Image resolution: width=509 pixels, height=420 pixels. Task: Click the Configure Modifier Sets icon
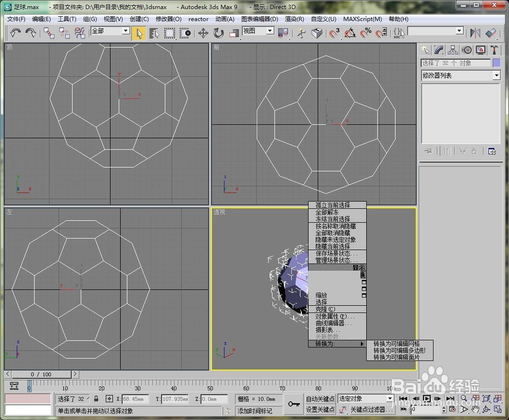pos(492,152)
